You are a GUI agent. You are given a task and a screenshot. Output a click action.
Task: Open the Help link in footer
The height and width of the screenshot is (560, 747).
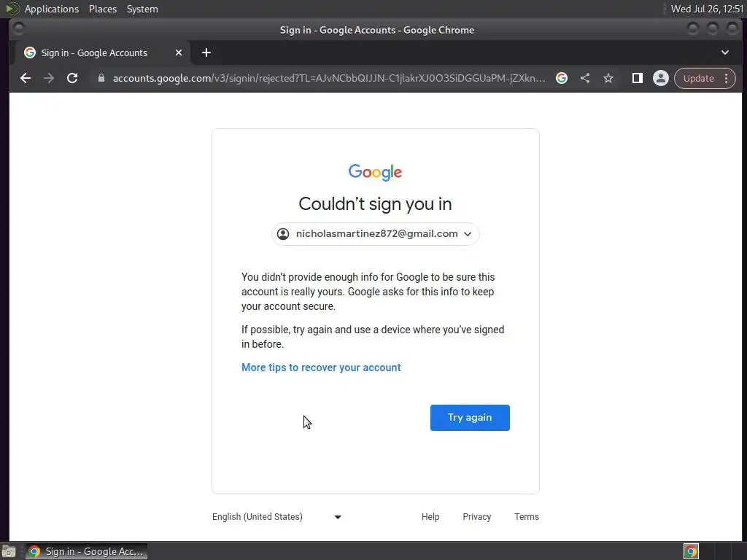click(430, 517)
